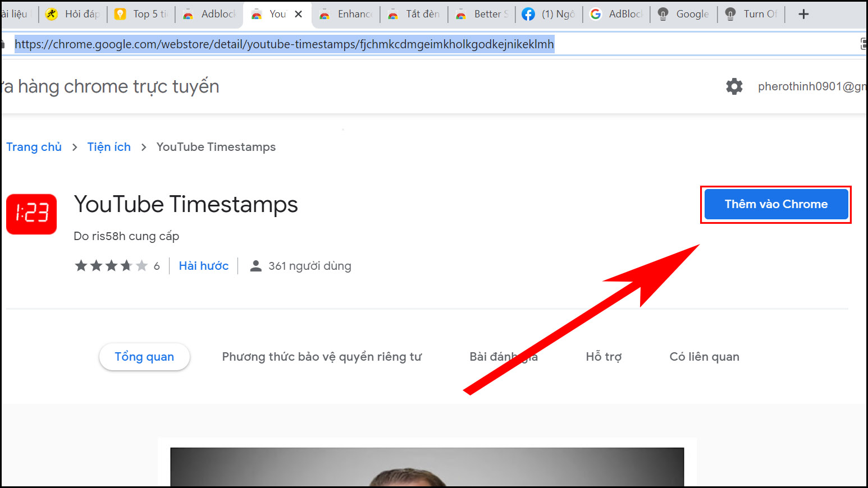Open the Hỗ trợ tab

coord(604,357)
